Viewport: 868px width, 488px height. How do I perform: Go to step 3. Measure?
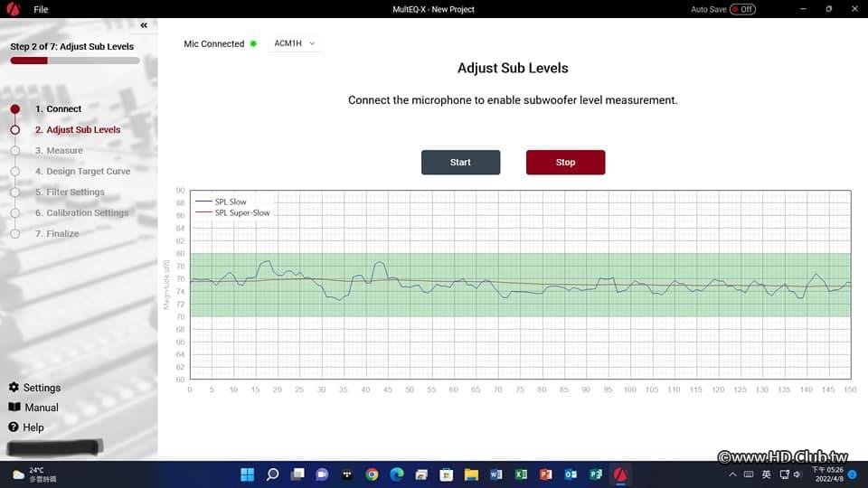click(60, 151)
